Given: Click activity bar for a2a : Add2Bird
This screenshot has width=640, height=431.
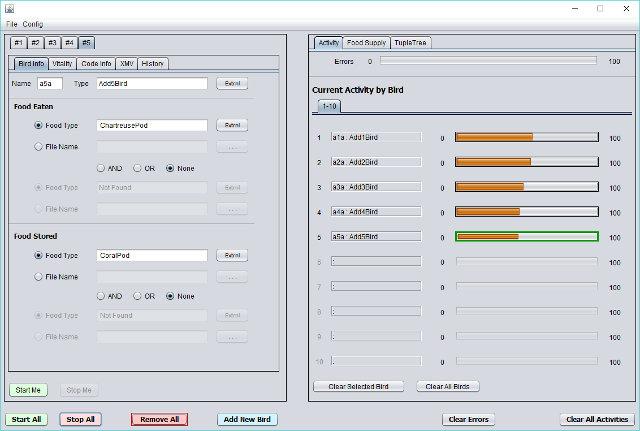Looking at the screenshot, I should coord(527,162).
